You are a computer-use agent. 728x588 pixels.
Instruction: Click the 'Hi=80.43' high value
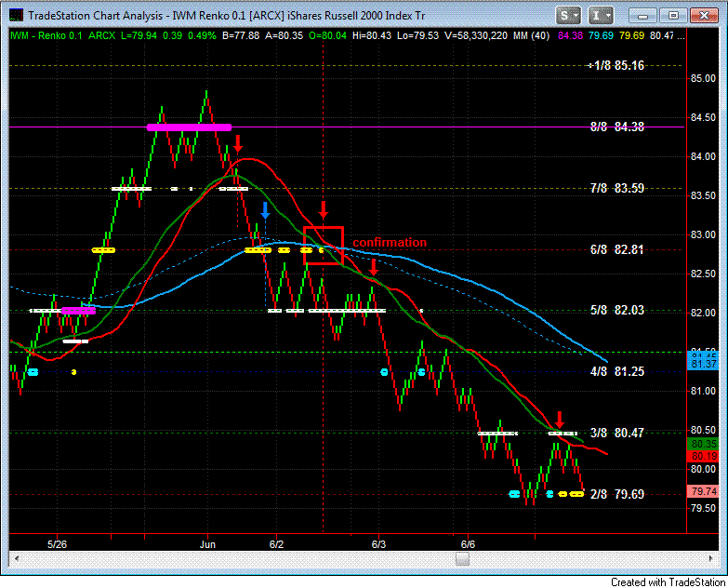click(372, 35)
